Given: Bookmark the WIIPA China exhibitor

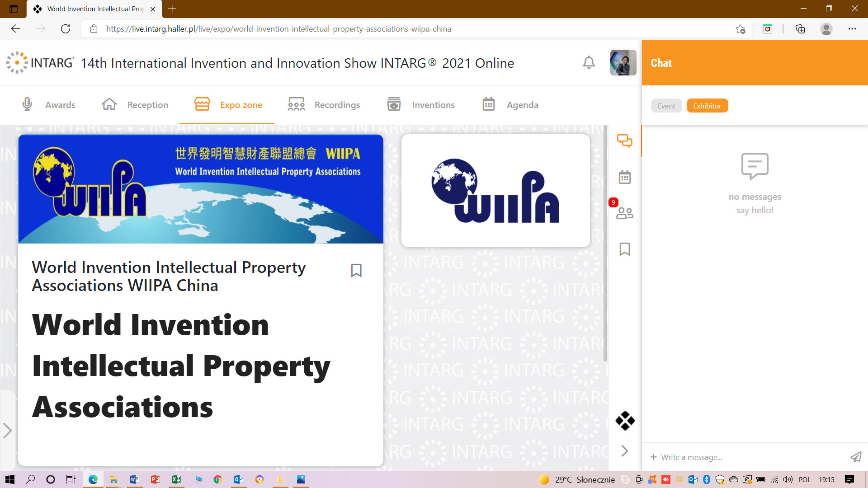Looking at the screenshot, I should [x=356, y=270].
